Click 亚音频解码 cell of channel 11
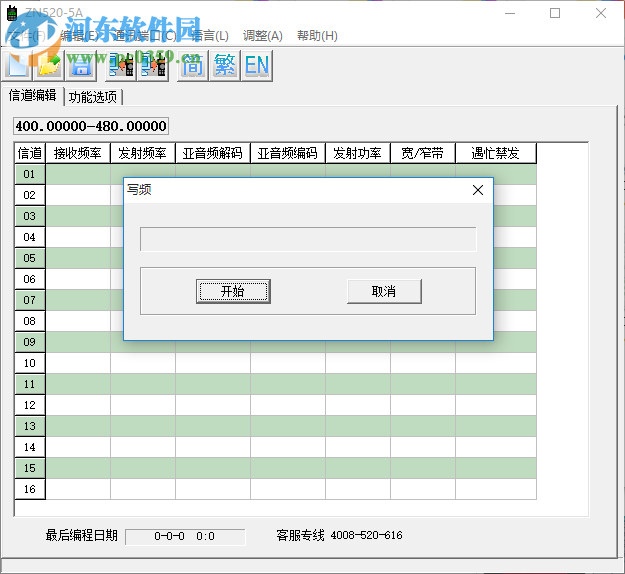Screen dimensions: 625x574 pos(213,384)
